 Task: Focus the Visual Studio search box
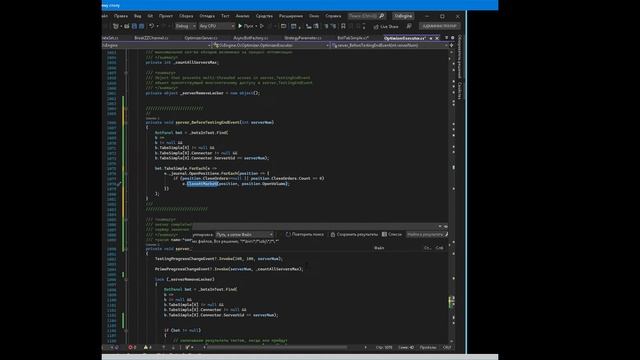[367, 16]
